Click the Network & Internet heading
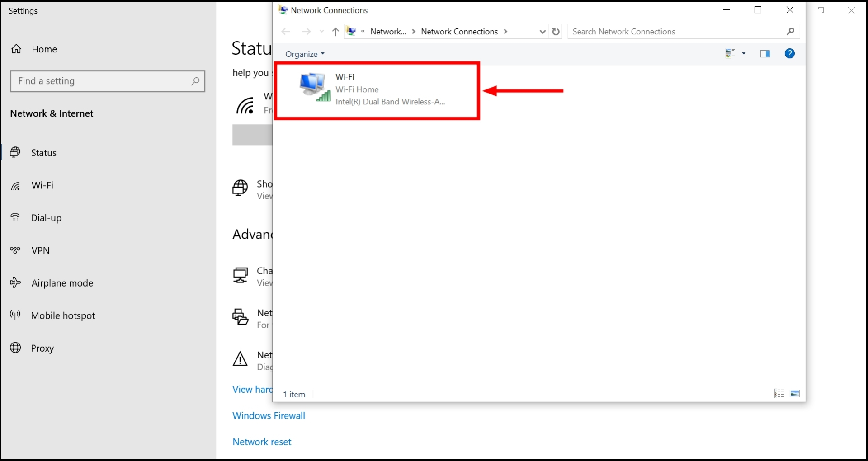This screenshot has width=868, height=461. pyautogui.click(x=52, y=113)
